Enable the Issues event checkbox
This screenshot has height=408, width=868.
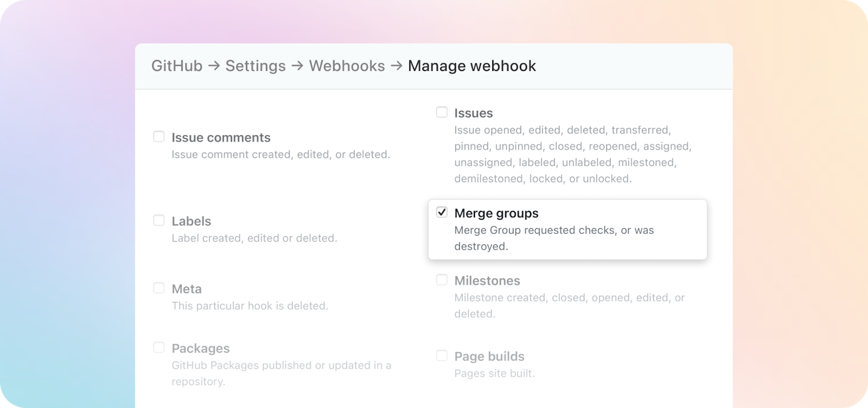click(442, 112)
